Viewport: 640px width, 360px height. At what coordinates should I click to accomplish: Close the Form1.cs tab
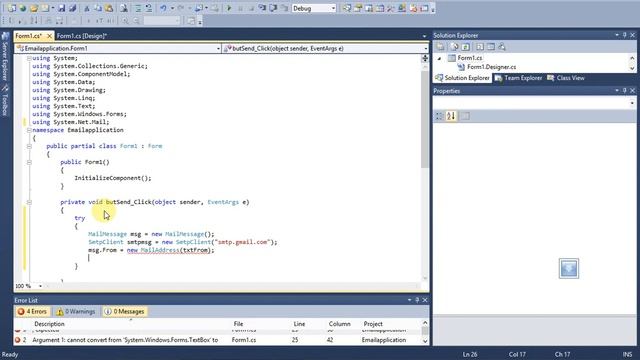[49, 36]
